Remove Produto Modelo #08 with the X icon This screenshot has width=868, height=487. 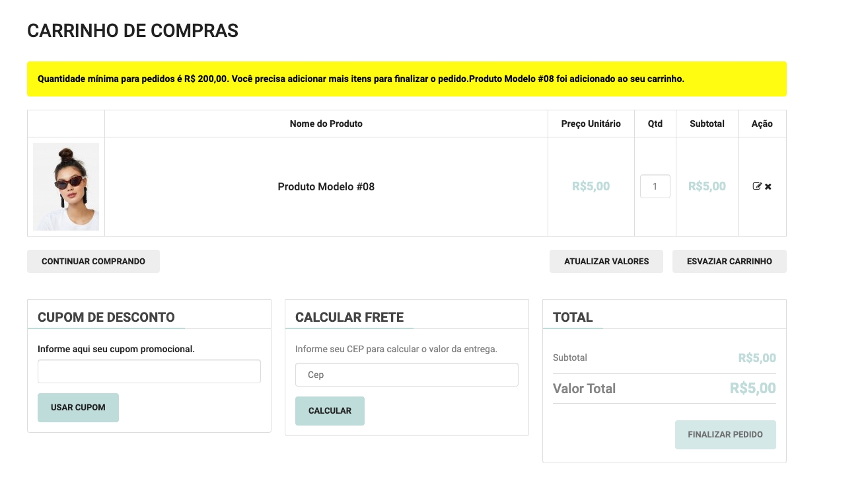click(x=768, y=186)
